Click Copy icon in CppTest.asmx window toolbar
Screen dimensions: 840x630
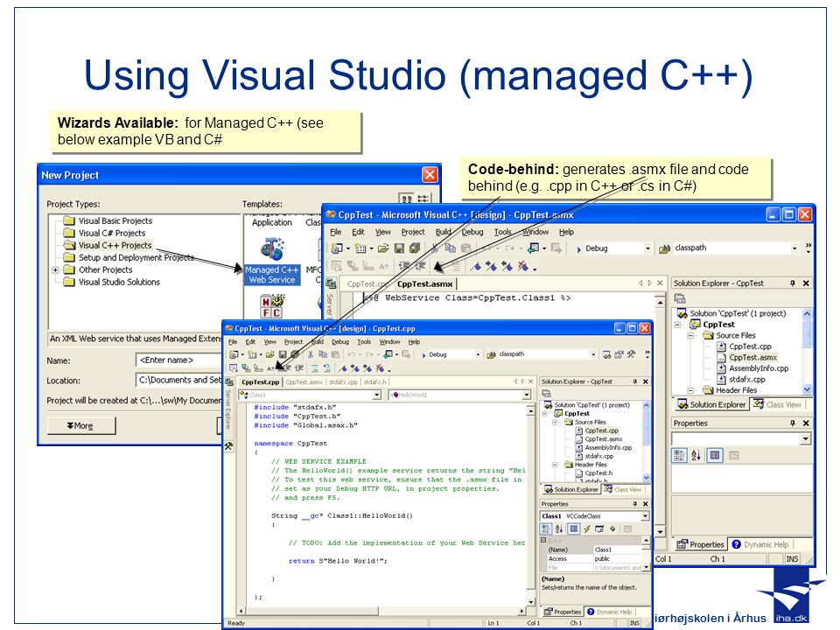[x=451, y=248]
